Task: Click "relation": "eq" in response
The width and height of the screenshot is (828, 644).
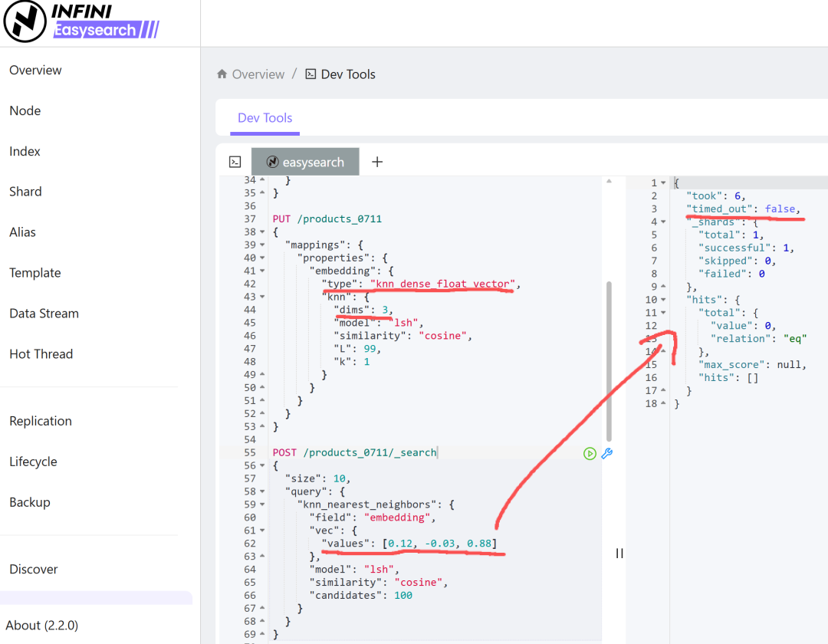Action: pos(758,339)
